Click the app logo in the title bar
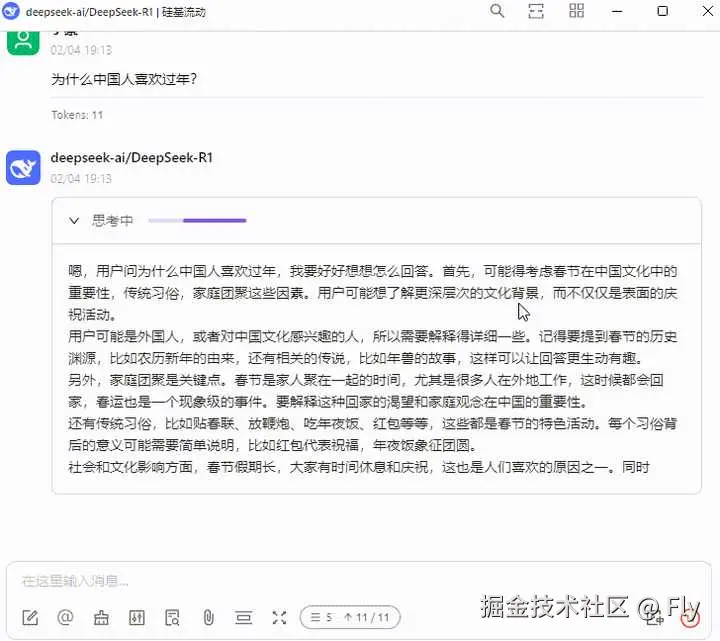Viewport: 720px width, 641px height. click(x=11, y=11)
